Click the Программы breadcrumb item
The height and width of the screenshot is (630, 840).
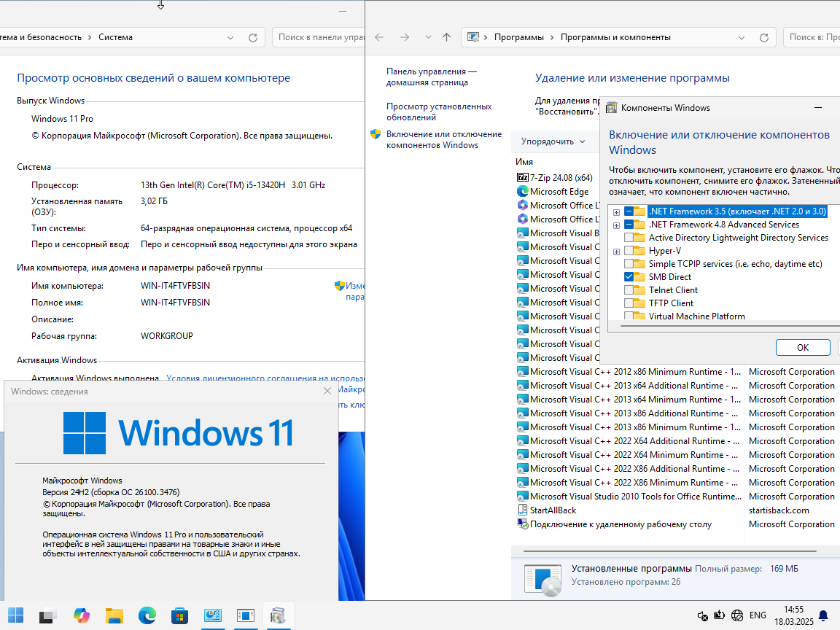518,37
